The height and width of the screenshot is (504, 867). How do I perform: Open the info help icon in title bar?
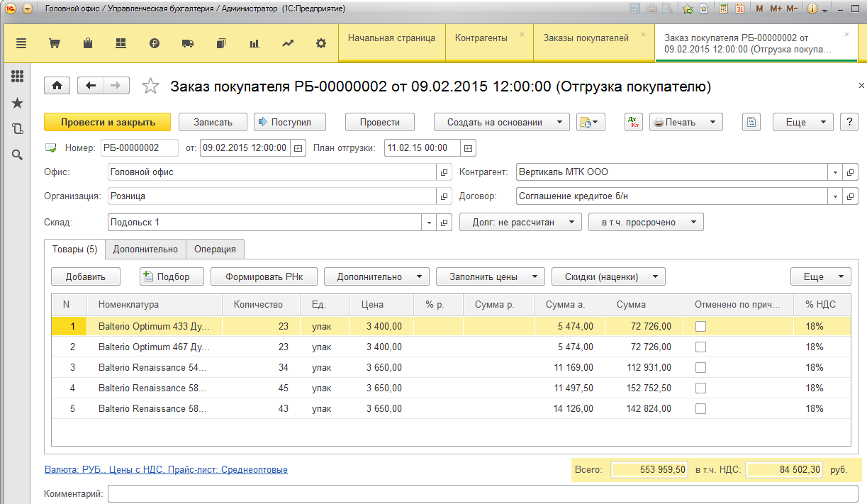click(812, 9)
